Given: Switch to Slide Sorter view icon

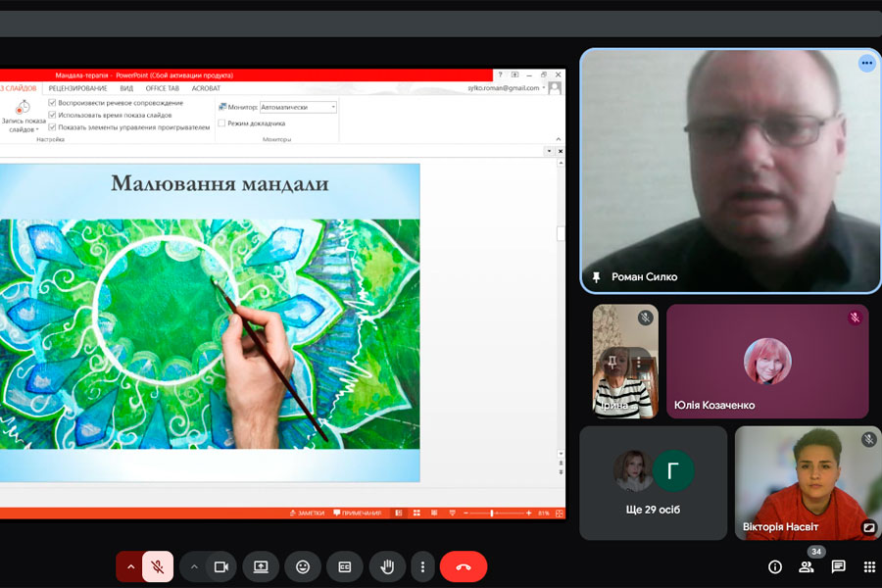Looking at the screenshot, I should [x=416, y=514].
